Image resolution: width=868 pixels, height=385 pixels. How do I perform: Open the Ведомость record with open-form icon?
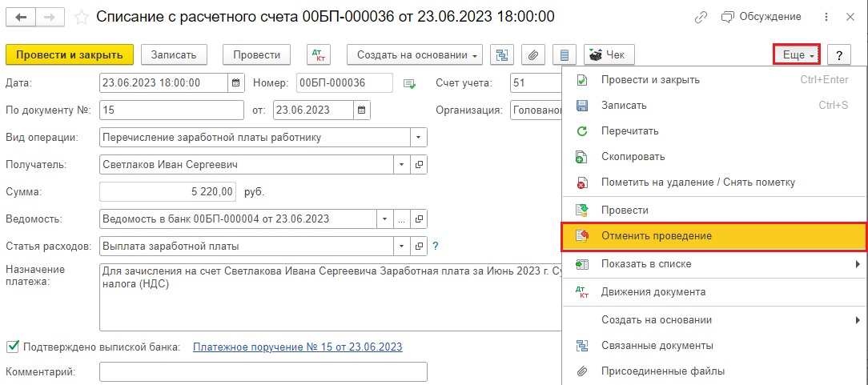(419, 219)
